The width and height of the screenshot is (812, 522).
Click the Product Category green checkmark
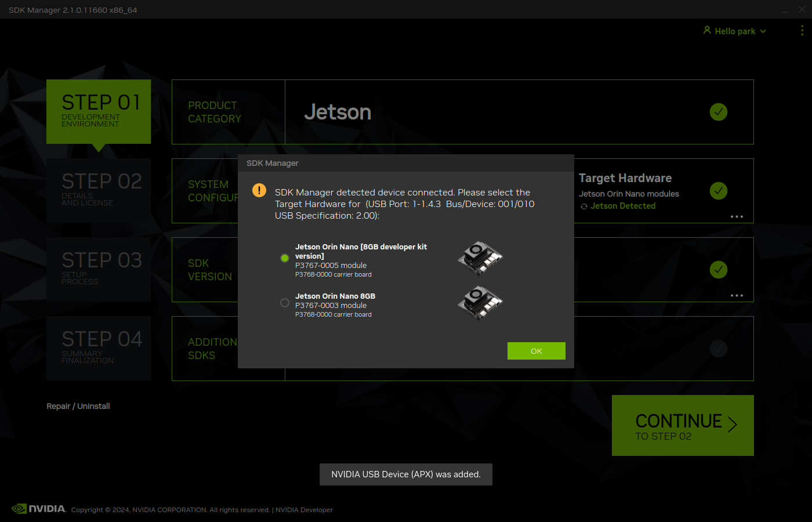pos(719,112)
